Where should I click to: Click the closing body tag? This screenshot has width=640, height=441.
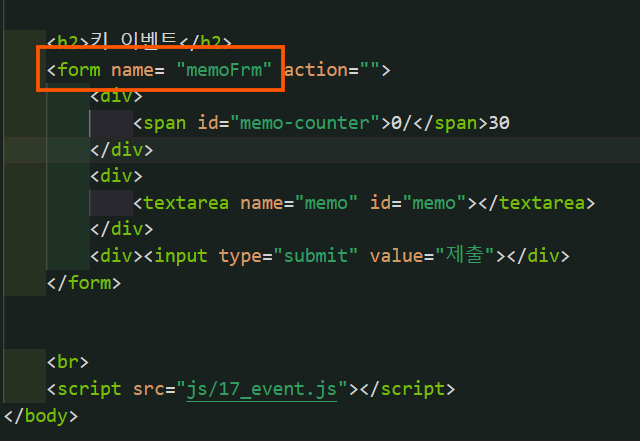click(x=41, y=416)
